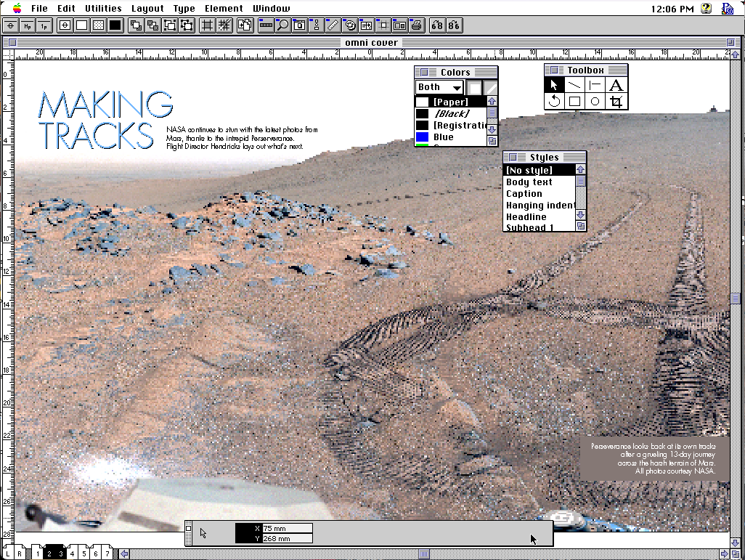Select the Pointer tool in the Toolbox
Image resolution: width=745 pixels, height=560 pixels.
pos(553,84)
